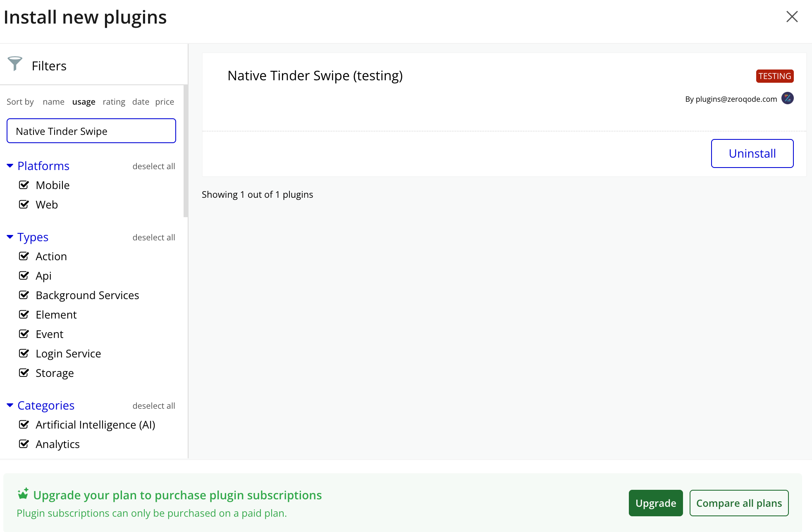Viewport: 812px width, 532px height.
Task: Click the plugin search input field
Action: [x=91, y=131]
